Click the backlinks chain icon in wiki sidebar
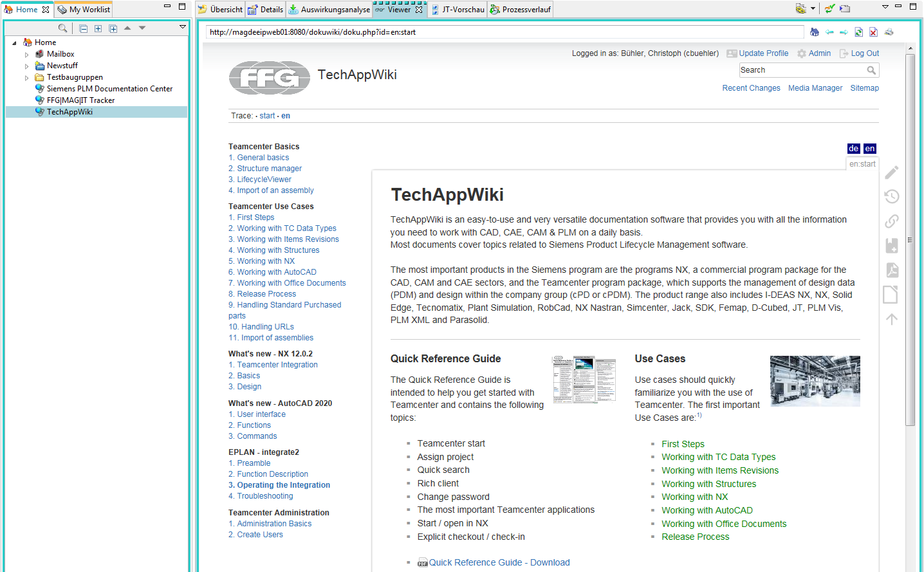This screenshot has height=572, width=924. coord(891,221)
